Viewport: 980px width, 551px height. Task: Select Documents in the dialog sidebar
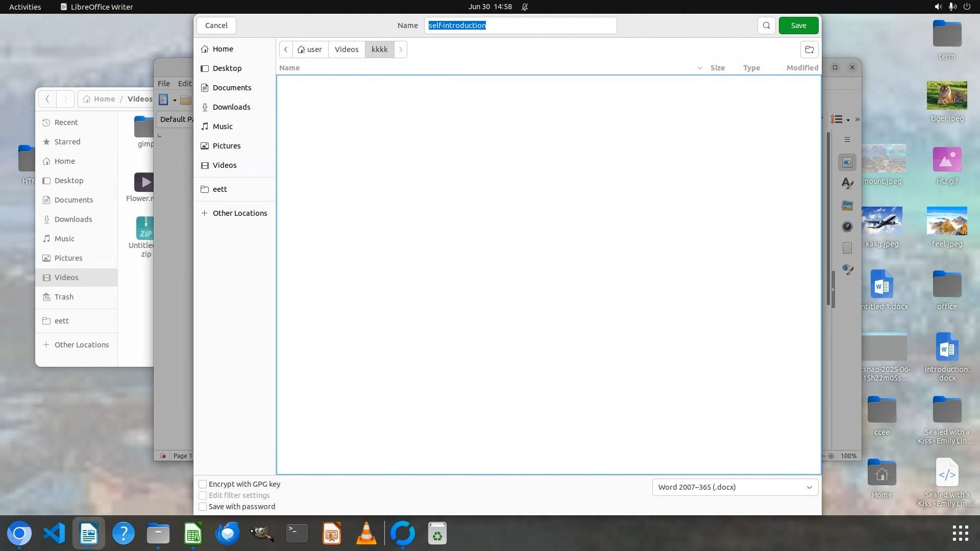point(232,88)
